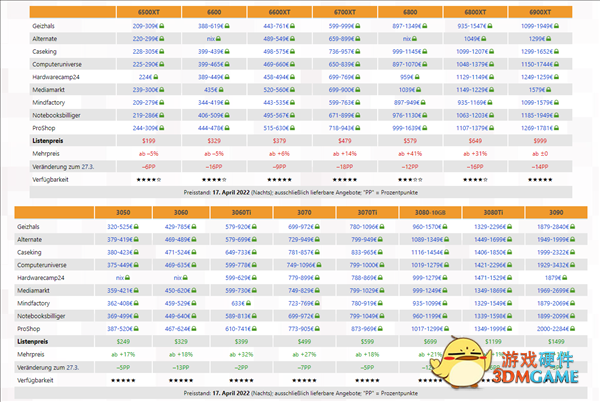600x402 pixels.
Task: Click the top table's Preisstand 17. April 2022 footnote
Action: (x=301, y=192)
